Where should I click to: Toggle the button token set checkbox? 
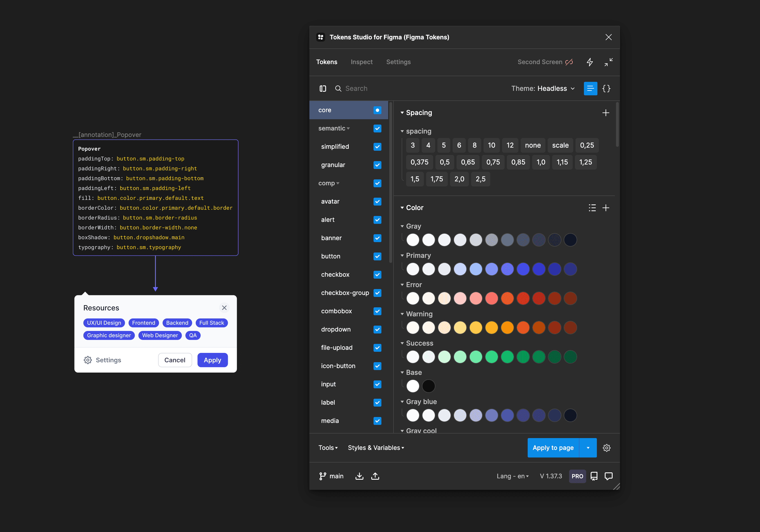pyautogui.click(x=377, y=256)
